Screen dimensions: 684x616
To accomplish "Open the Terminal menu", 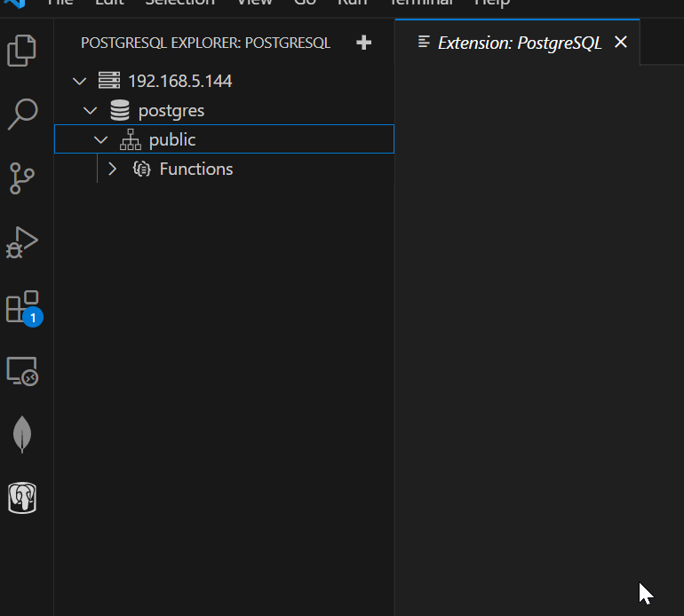I will coord(421,3).
